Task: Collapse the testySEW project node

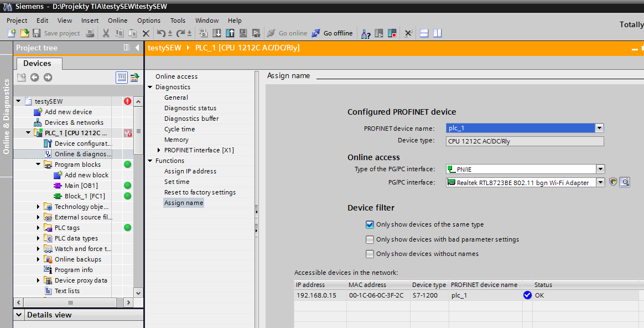Action: coord(18,101)
